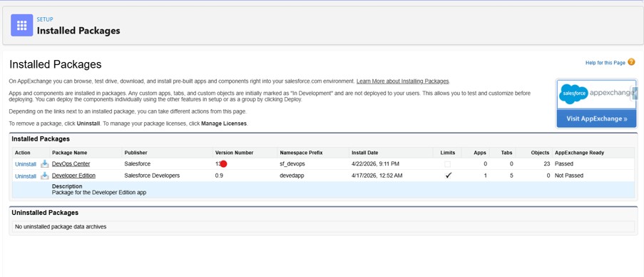
Task: Click Help for this Page link
Action: click(605, 63)
